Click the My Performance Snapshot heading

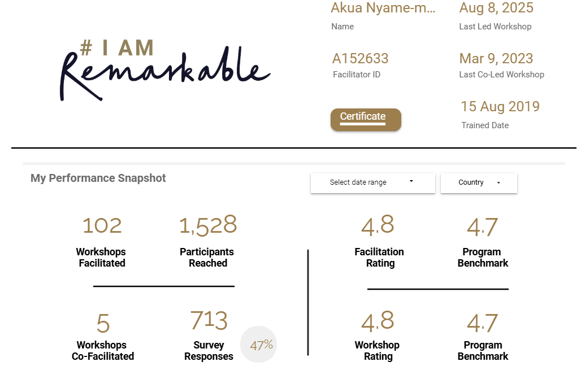pos(98,178)
